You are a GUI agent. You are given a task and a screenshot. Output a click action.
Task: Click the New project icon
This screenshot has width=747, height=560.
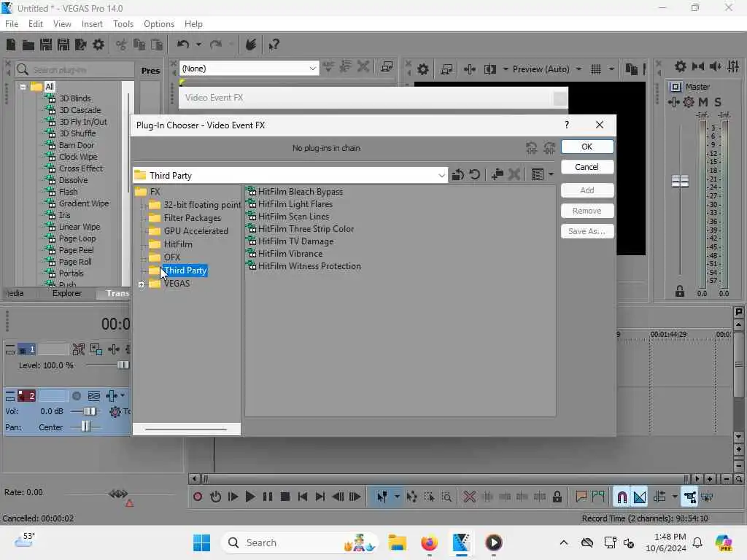[11, 44]
